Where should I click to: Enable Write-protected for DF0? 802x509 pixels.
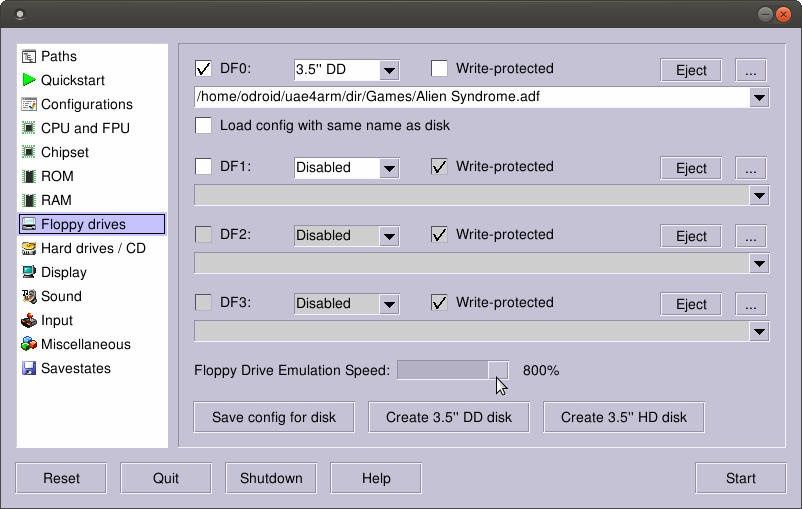(x=439, y=69)
